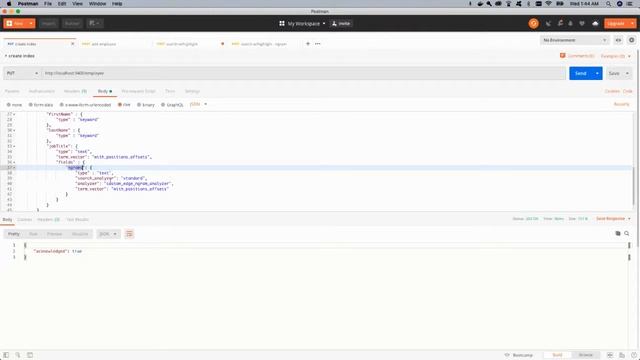Screen dimensions: 640x360
Task: Click the Wi-Fi icon in menu bar
Action: [549, 4]
